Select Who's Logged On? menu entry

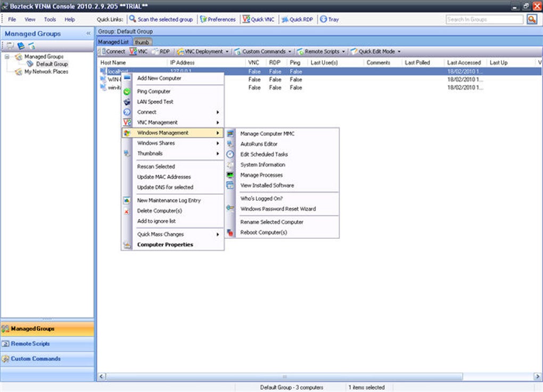click(x=261, y=198)
